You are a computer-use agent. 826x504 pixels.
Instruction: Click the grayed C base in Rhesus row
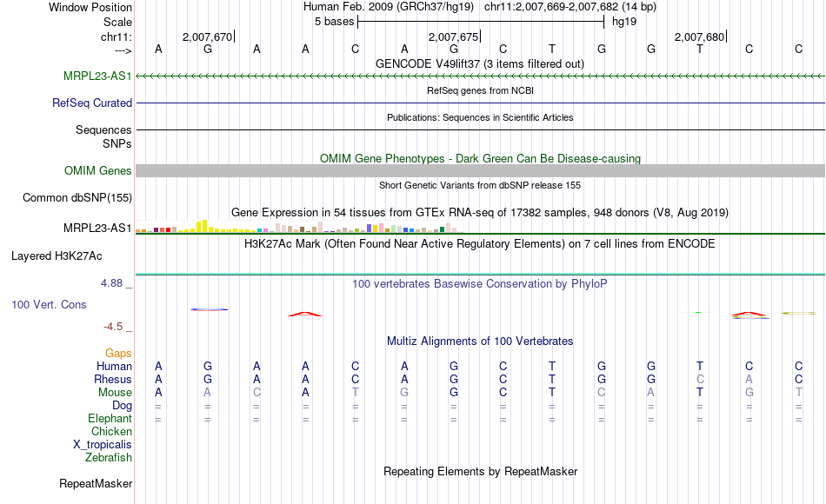coord(700,379)
